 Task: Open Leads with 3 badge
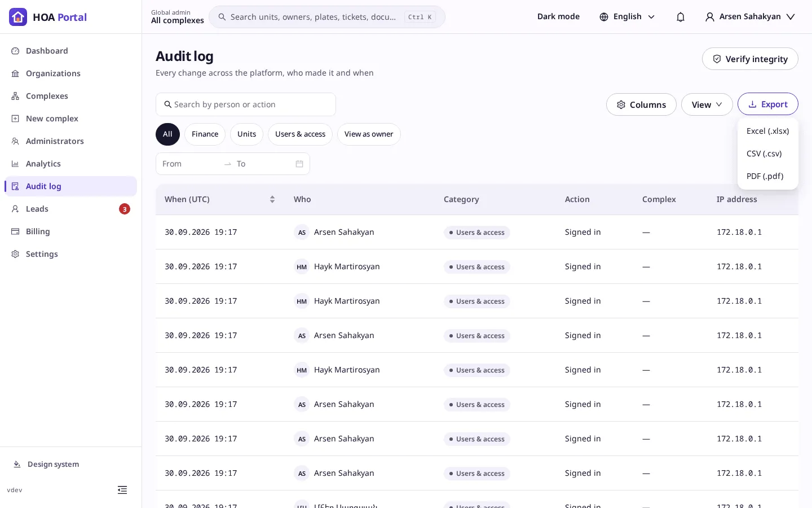click(70, 209)
